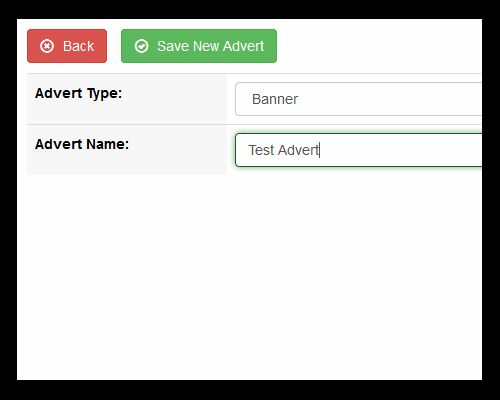
Task: Click blank space right of Save New Advert
Action: pyautogui.click(x=379, y=46)
